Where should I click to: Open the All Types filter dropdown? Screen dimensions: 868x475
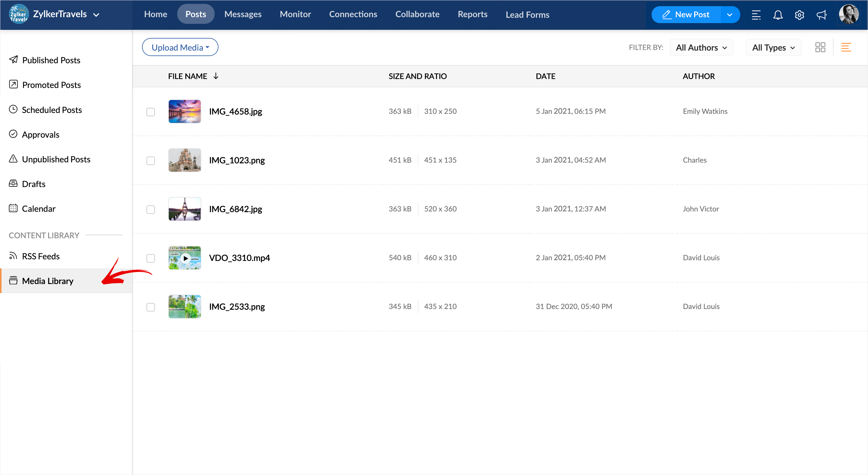click(x=773, y=48)
